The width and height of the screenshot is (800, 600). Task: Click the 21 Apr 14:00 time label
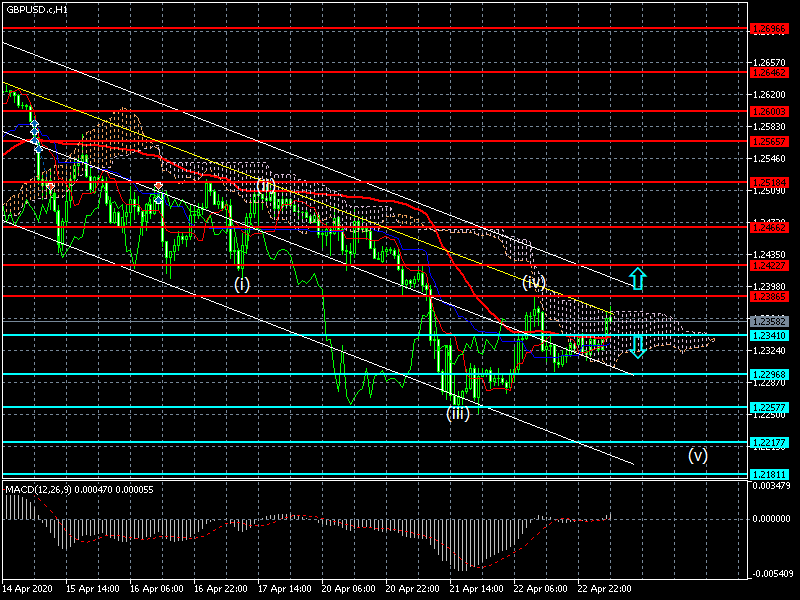[477, 588]
